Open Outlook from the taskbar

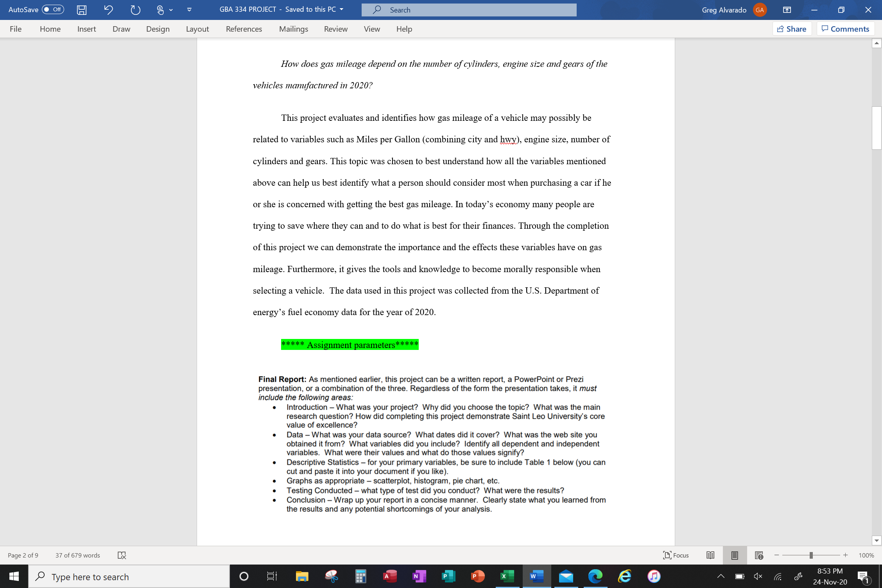(x=566, y=576)
